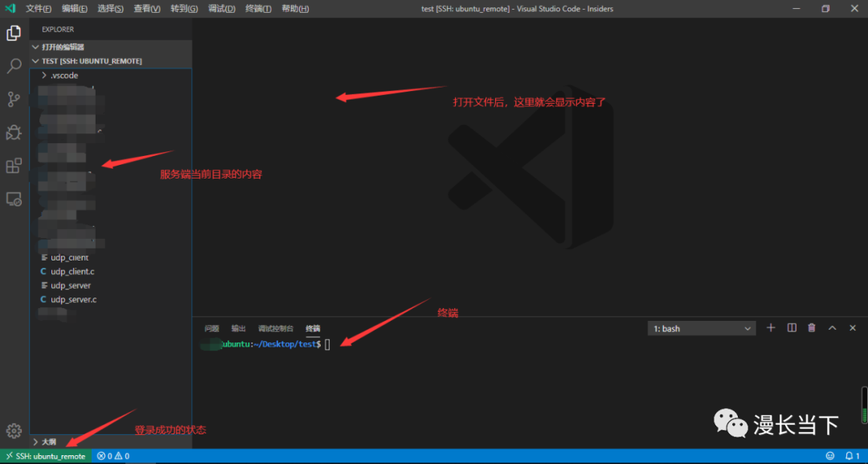Maximize terminal panel with up chevron
This screenshot has width=868, height=464.
coord(833,328)
